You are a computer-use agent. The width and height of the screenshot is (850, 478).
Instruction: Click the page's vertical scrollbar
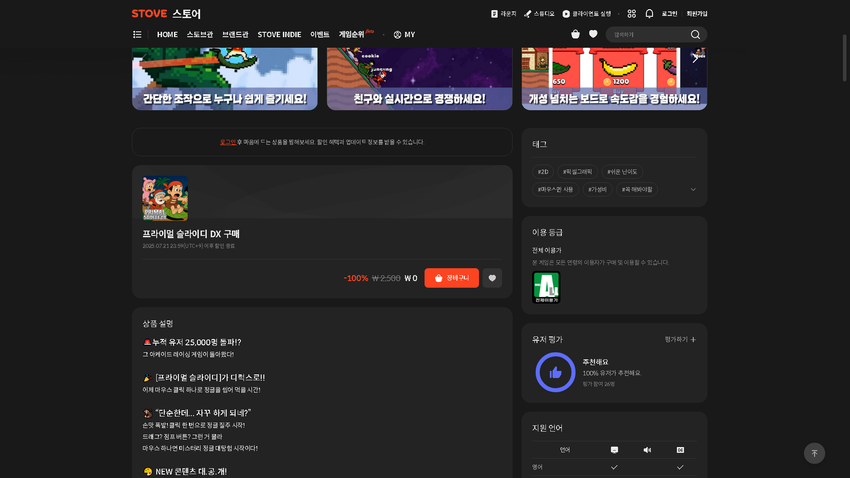click(x=845, y=58)
